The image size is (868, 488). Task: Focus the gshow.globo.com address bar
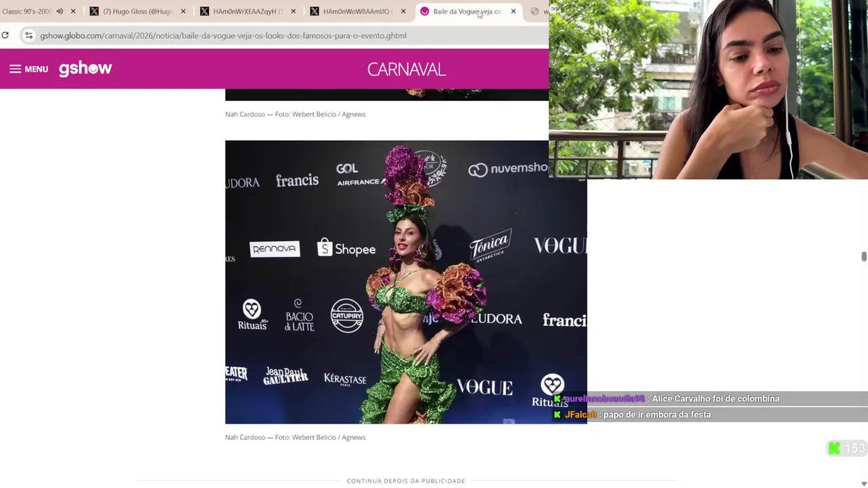coord(223,35)
